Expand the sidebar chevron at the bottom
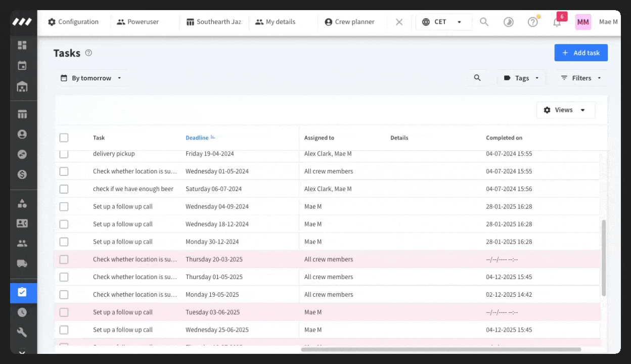 [x=22, y=351]
